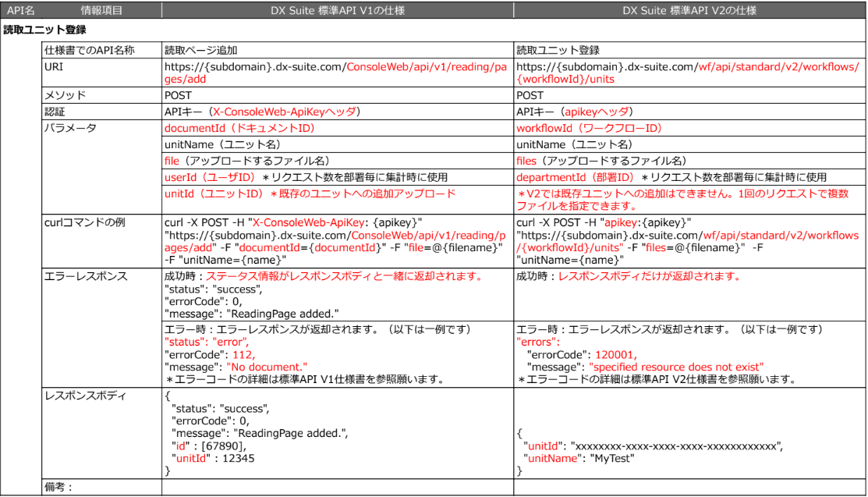Image resolution: width=868 pixels, height=497 pixels.
Task: Select 'specified resource does not exist' message
Action: 676,367
